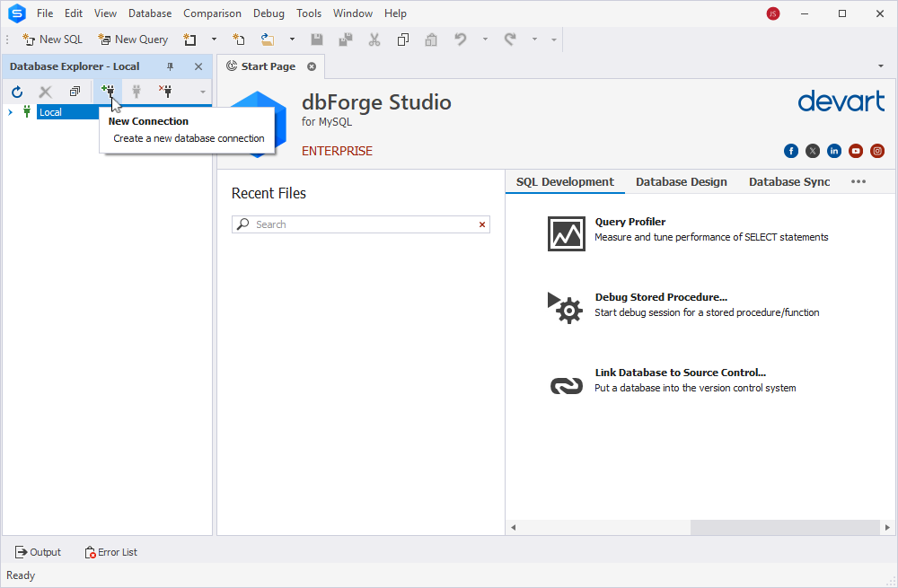The height and width of the screenshot is (588, 898).
Task: Click the Link Database to Source Control chain icon
Action: click(566, 386)
